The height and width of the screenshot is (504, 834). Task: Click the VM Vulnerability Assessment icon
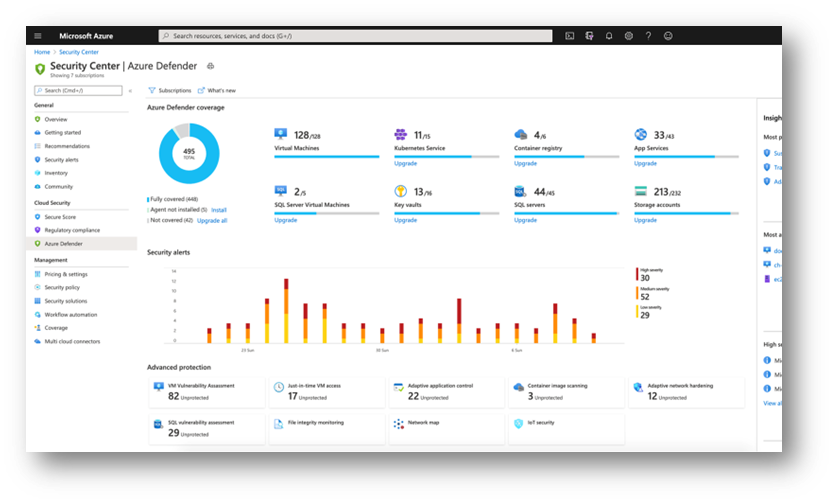point(159,387)
